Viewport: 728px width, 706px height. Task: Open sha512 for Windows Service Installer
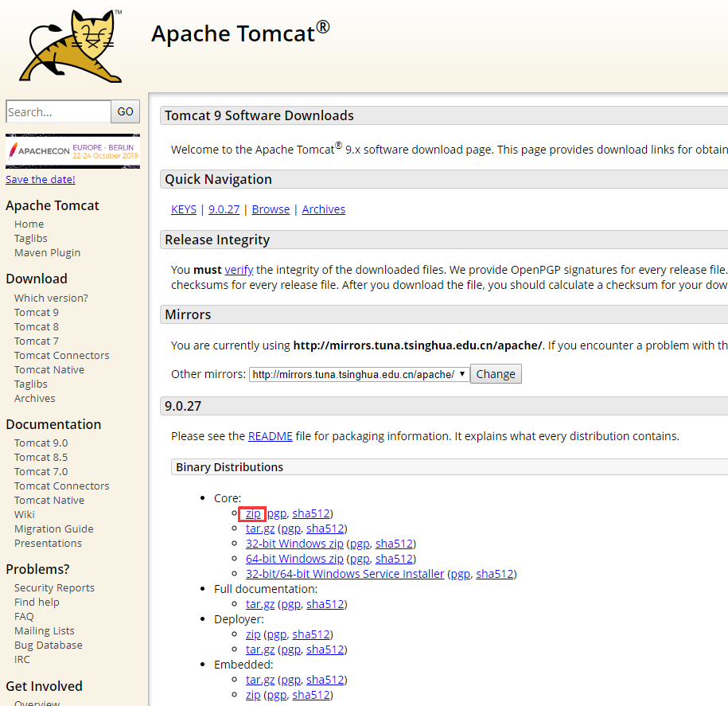point(495,574)
